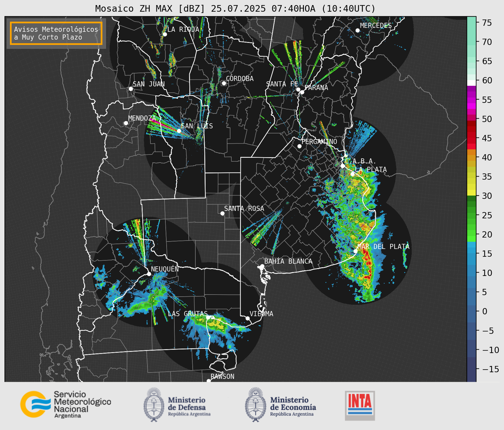
Task: Select the Mendoza city marker
Action: coord(126,123)
